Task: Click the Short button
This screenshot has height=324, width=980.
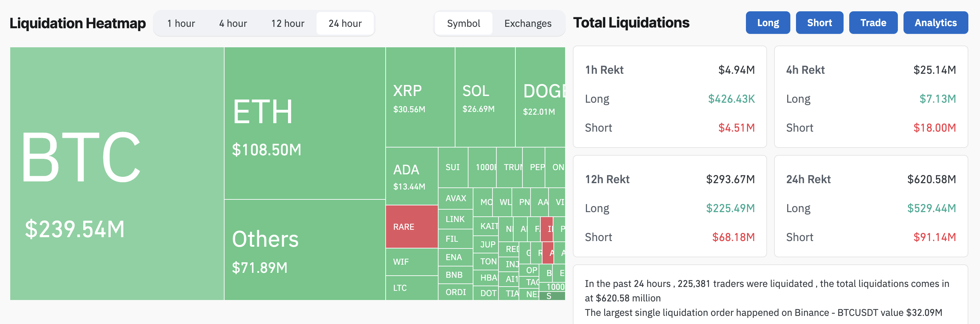Action: (x=819, y=23)
